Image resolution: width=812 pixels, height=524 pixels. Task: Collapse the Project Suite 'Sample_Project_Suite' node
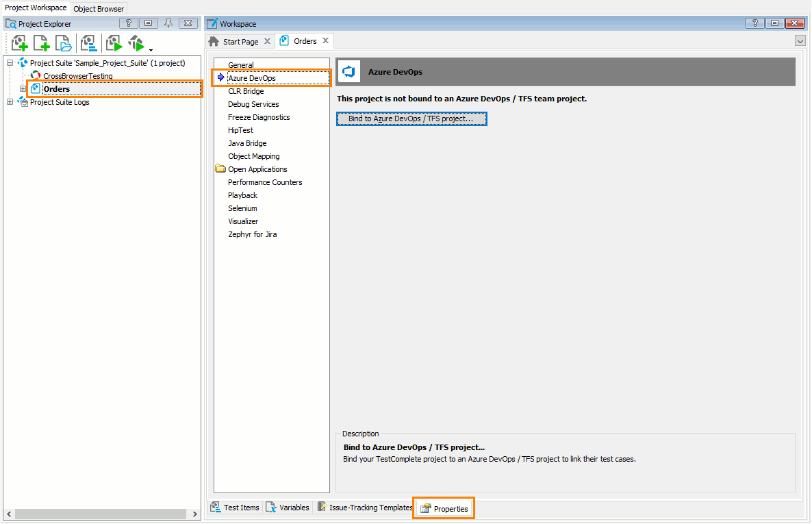point(10,63)
